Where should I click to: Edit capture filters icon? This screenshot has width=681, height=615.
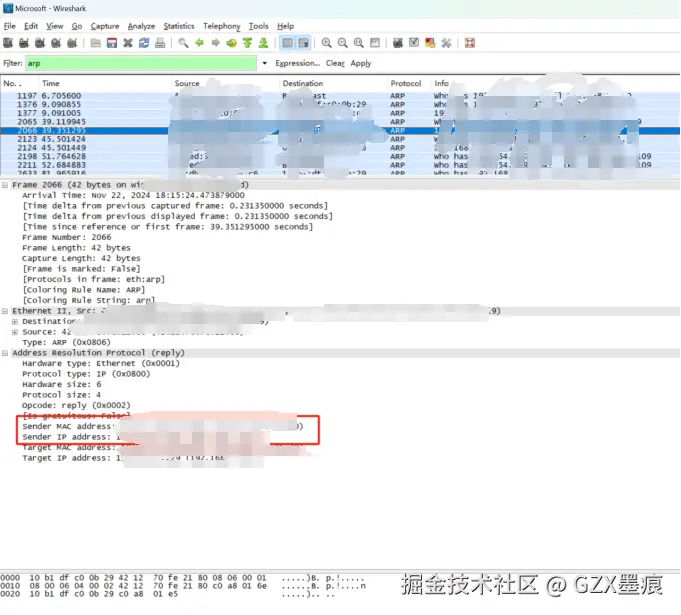(x=398, y=43)
